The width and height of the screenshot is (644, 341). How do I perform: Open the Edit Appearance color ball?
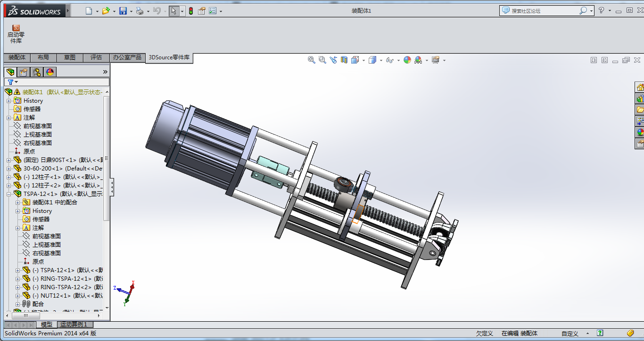click(407, 60)
